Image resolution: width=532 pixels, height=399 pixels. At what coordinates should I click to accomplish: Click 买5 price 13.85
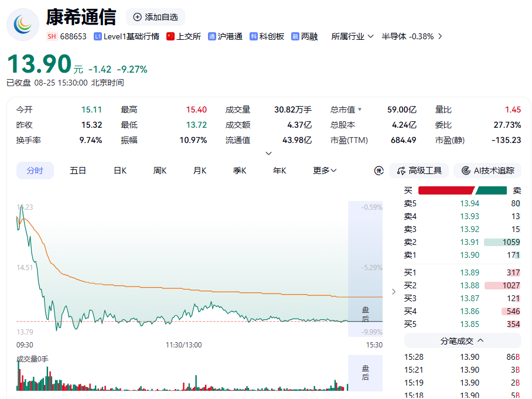469,324
